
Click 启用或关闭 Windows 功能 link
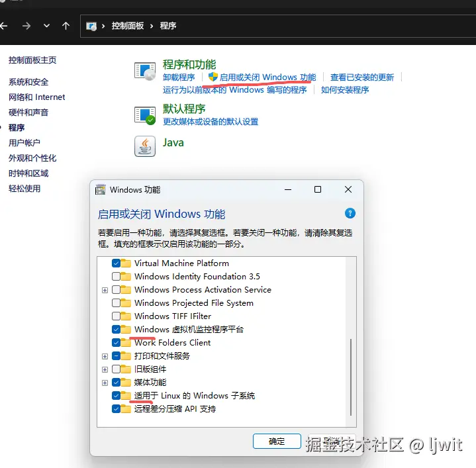click(267, 77)
